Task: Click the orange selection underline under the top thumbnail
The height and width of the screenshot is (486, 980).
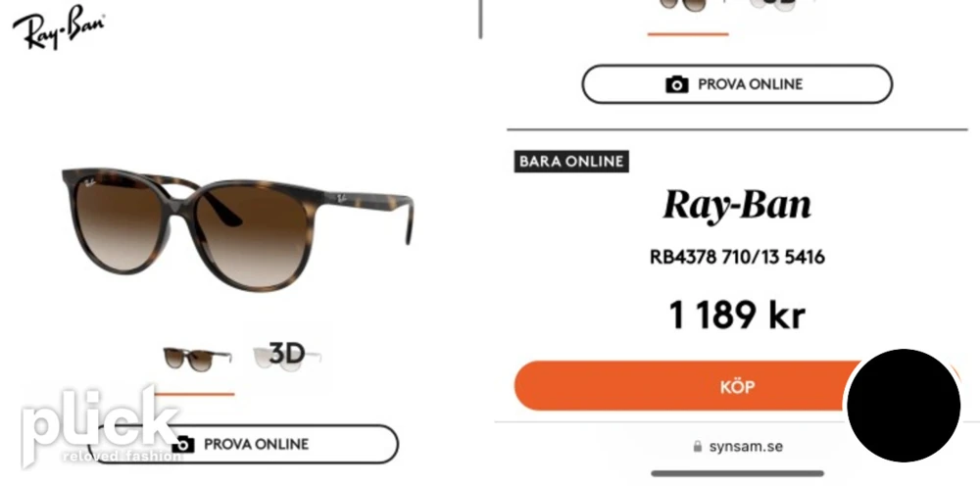Action: [x=688, y=33]
